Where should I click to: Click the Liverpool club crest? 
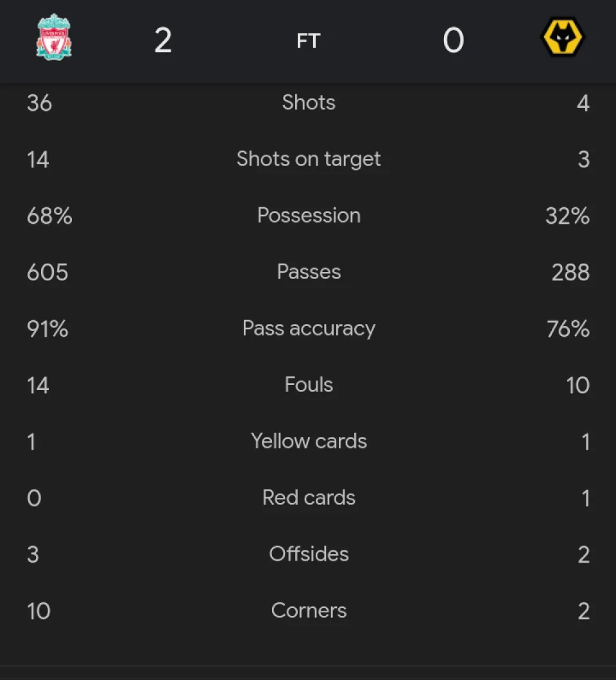click(54, 37)
